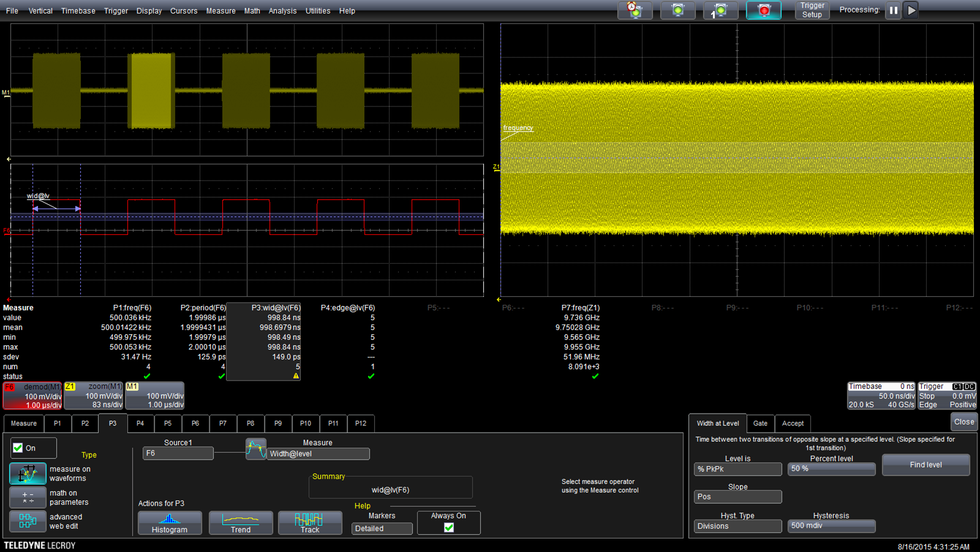Switch to the P1 tab

58,423
